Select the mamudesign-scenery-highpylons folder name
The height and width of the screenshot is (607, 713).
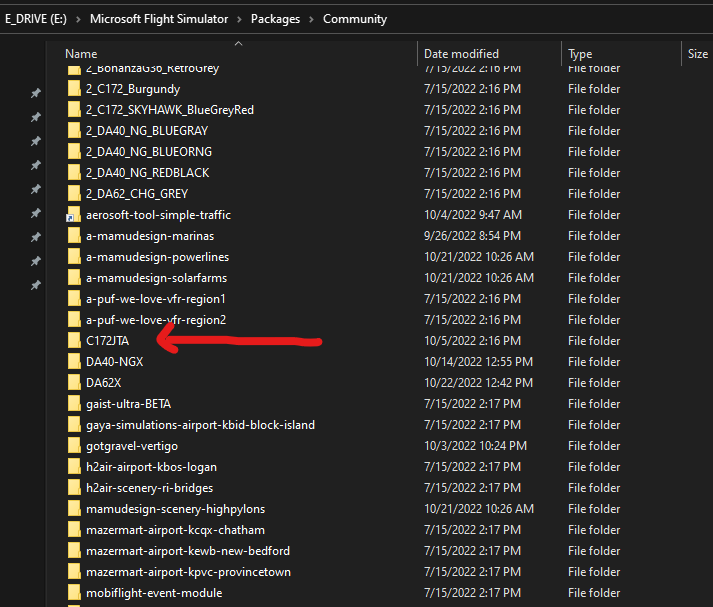(x=176, y=509)
